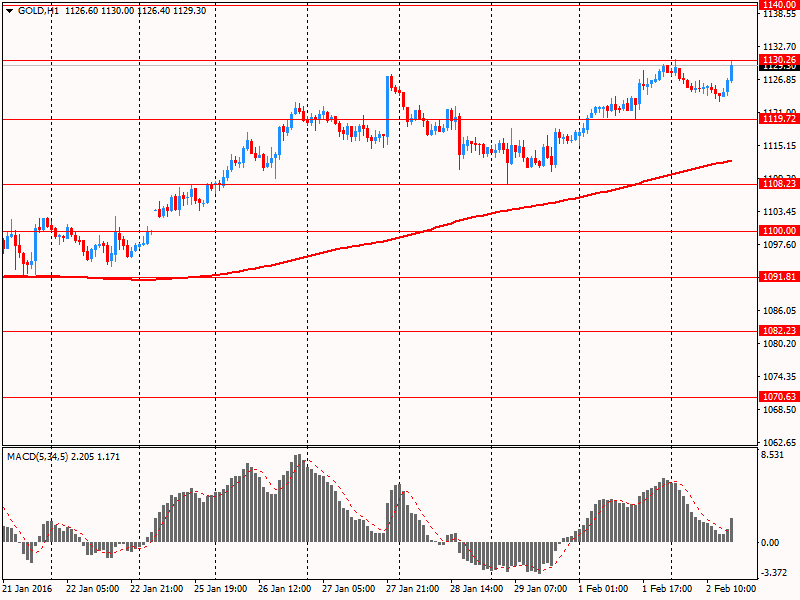Viewport: 800px width, 600px height.
Task: Click the 1 Feb 17:00 time axis label
Action: [x=667, y=589]
